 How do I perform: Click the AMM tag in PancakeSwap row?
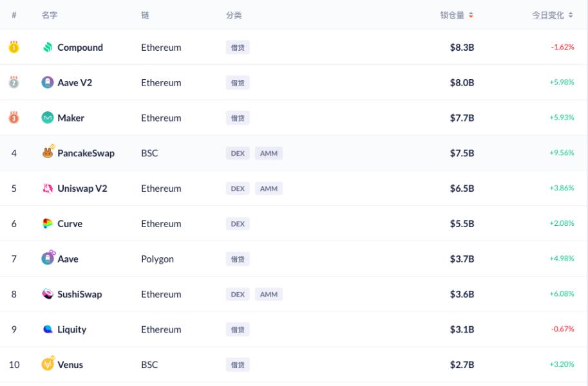tap(269, 153)
